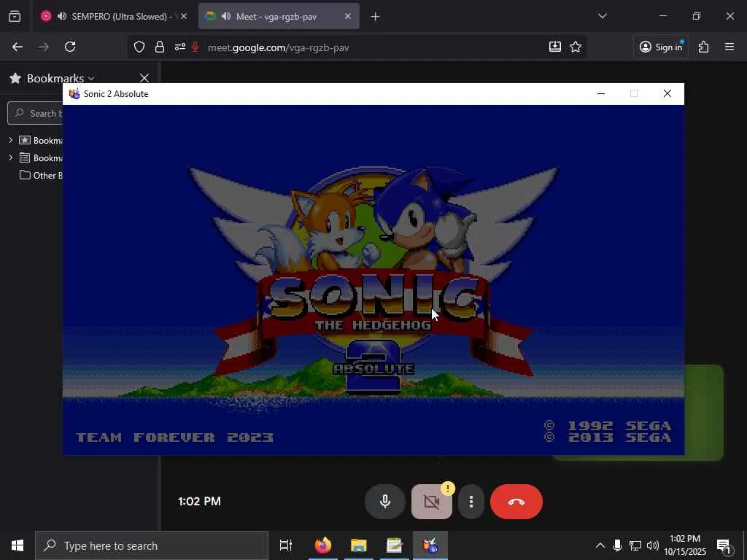Open the notification center icon
Viewport: 747px width, 560px height.
pos(724,546)
